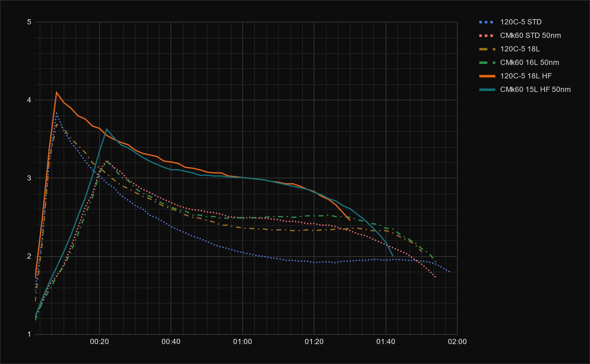Click the CMk60 STD 50nm legend label
The width and height of the screenshot is (590, 364).
[530, 36]
